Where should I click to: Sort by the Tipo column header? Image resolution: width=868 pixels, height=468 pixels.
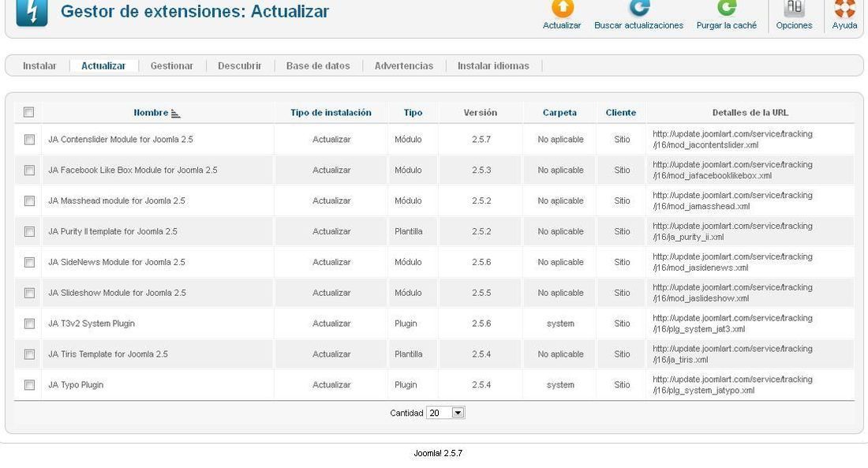coord(413,112)
